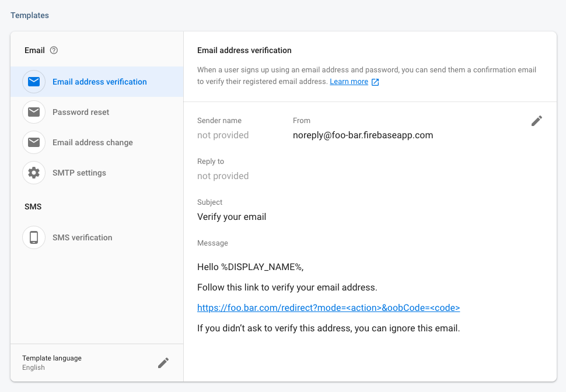Screen dimensions: 566x392
Task: Click the English template language value
Action: tap(33, 367)
